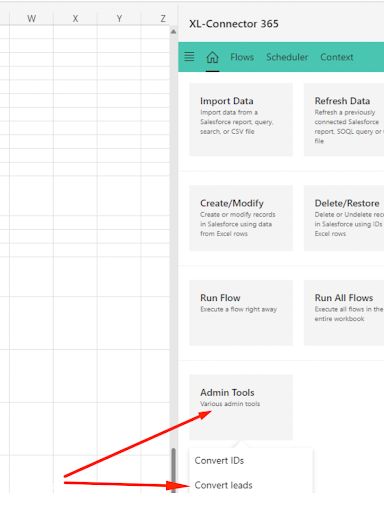Switch to the Flows tab
The image size is (384, 512).
coord(242,57)
